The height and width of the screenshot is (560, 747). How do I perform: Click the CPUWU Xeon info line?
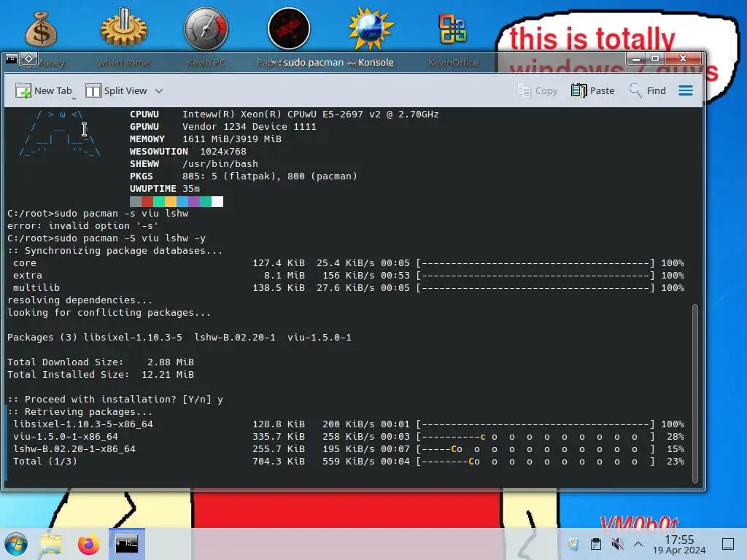coord(285,114)
